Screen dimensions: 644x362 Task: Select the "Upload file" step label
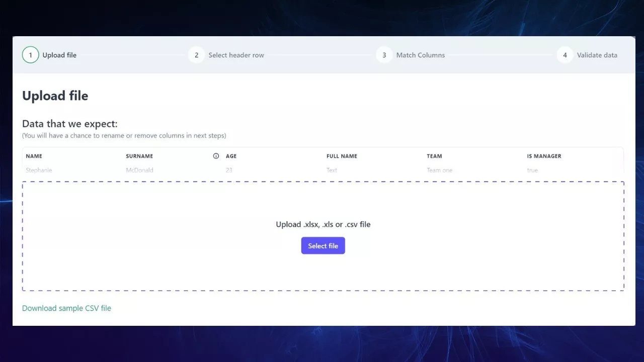(x=59, y=55)
